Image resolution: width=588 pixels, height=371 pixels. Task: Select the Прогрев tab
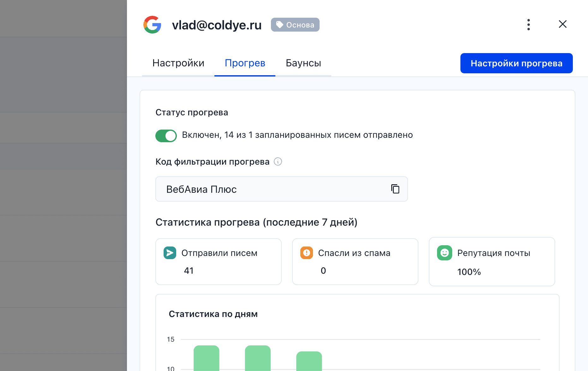pyautogui.click(x=245, y=63)
